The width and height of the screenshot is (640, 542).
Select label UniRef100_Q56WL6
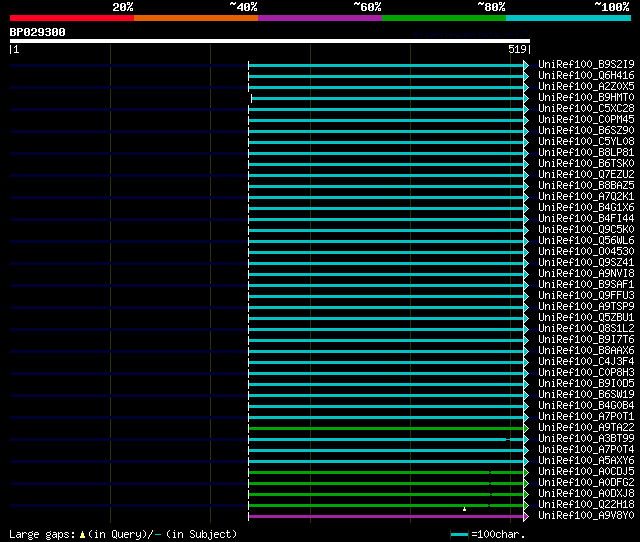[x=586, y=240]
